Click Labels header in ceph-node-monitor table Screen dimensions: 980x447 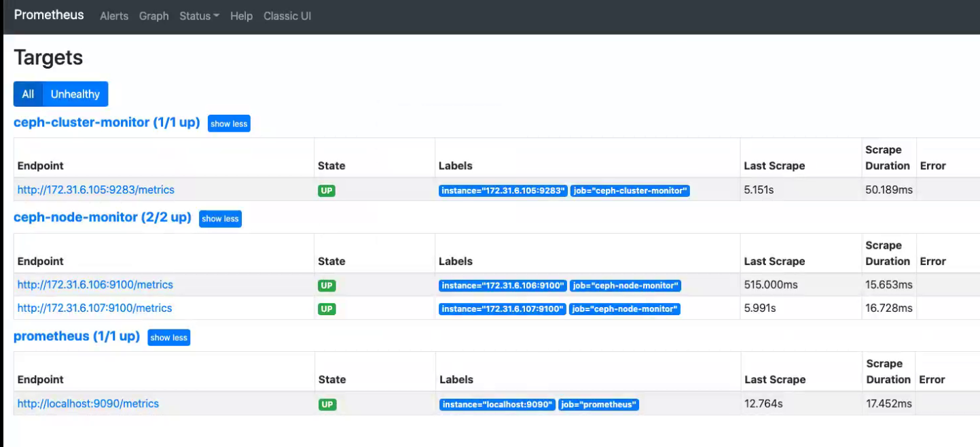click(456, 261)
